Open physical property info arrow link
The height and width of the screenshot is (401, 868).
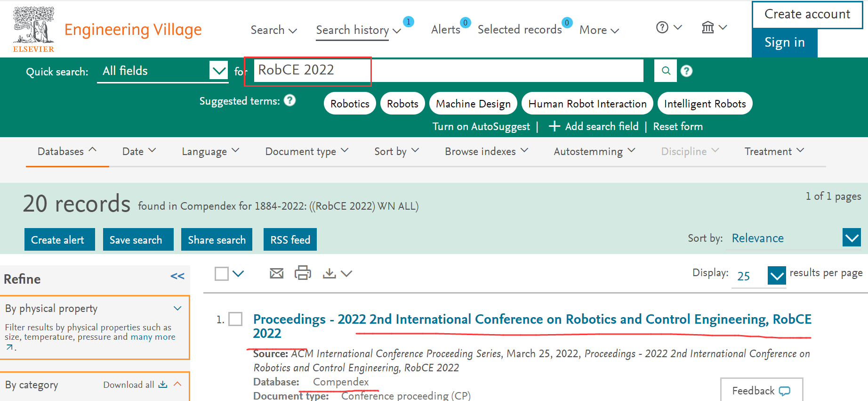(x=9, y=347)
